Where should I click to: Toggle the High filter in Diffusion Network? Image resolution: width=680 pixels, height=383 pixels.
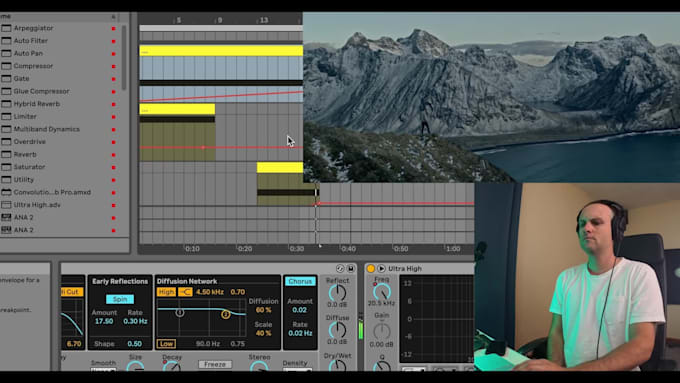[166, 292]
